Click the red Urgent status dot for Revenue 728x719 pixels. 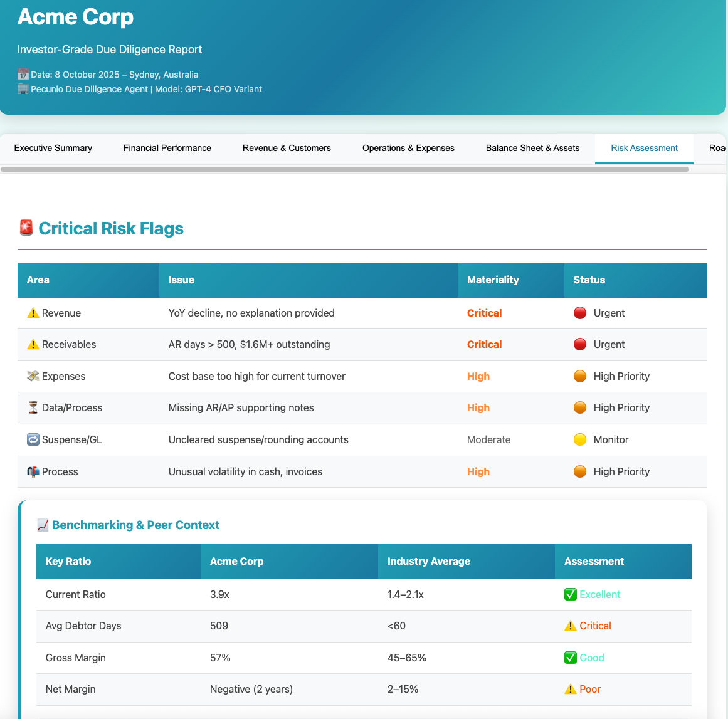(580, 313)
